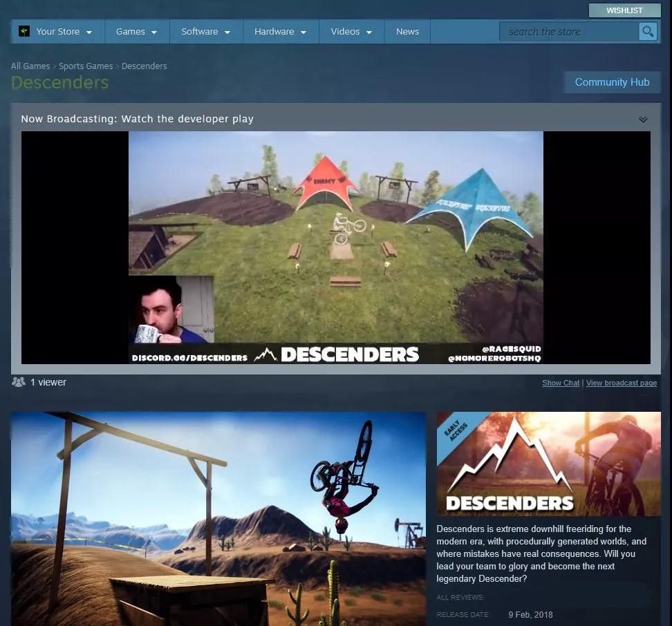Focus the search the store field
Viewport: 672px width, 626px height.
[569, 32]
